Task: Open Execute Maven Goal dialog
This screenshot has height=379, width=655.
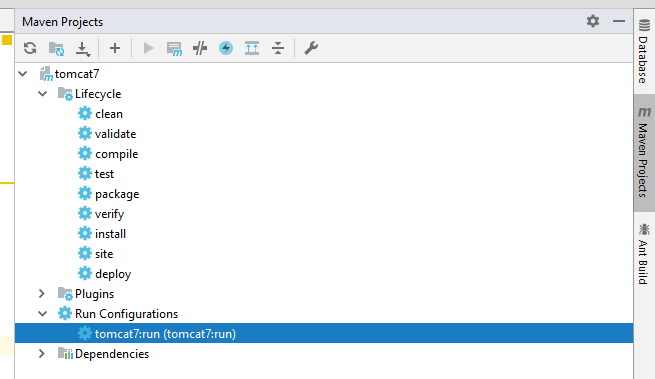Action: [174, 48]
